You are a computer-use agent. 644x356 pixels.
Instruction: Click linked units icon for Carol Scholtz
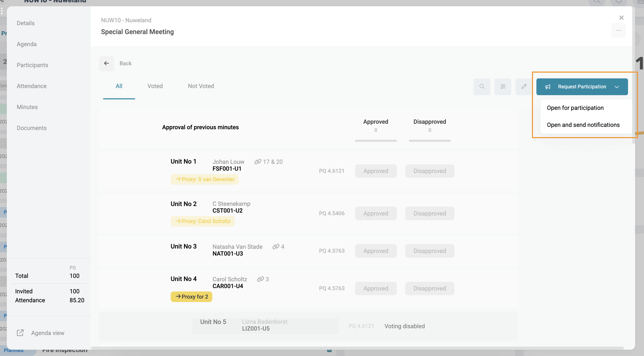pyautogui.click(x=260, y=279)
